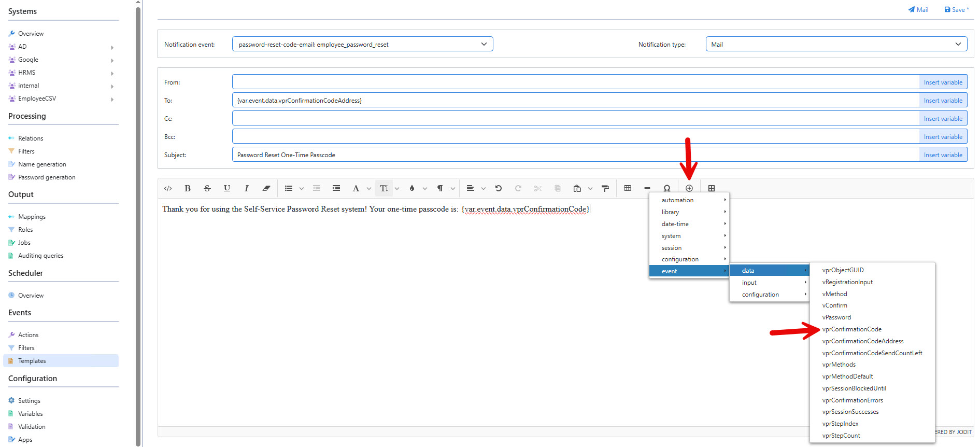The width and height of the screenshot is (980, 447).
Task: Undo the last edit
Action: tap(499, 188)
